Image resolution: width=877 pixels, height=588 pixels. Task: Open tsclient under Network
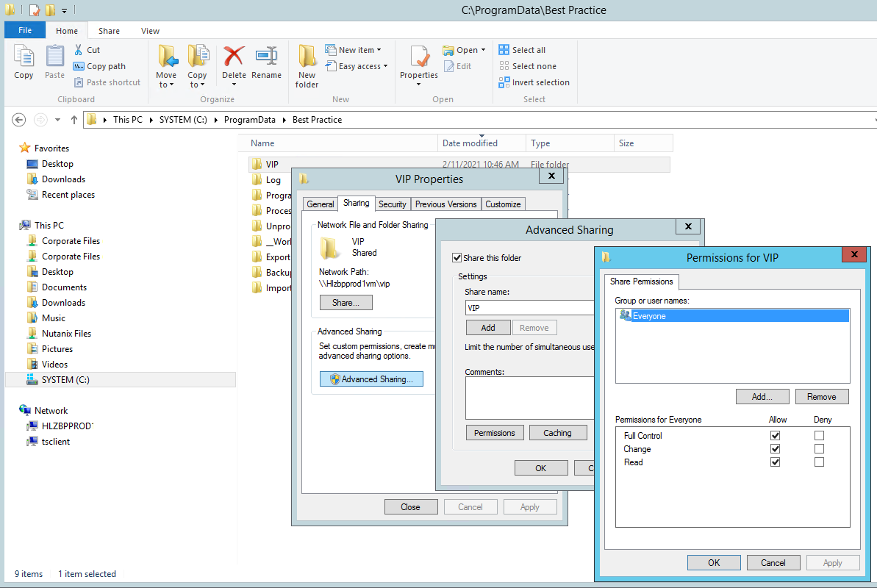coord(55,442)
